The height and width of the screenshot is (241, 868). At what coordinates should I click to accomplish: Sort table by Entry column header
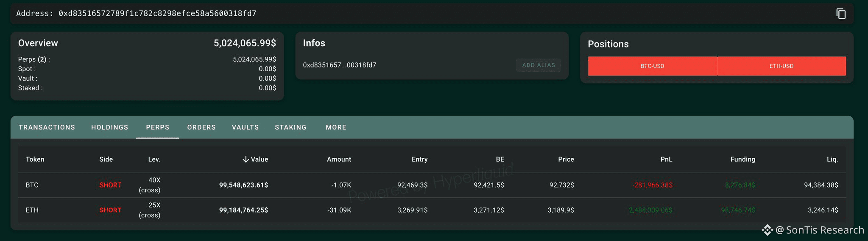(x=419, y=160)
